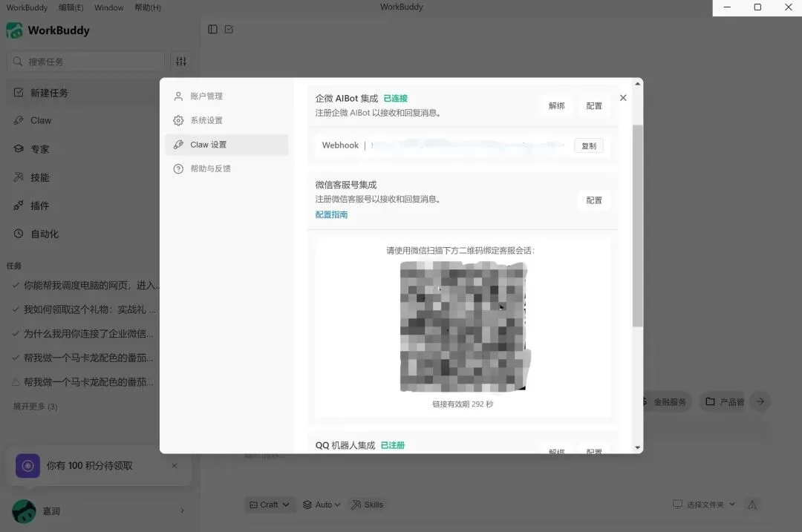Click the user avatar 嘉润
The image size is (802, 532).
(x=24, y=511)
